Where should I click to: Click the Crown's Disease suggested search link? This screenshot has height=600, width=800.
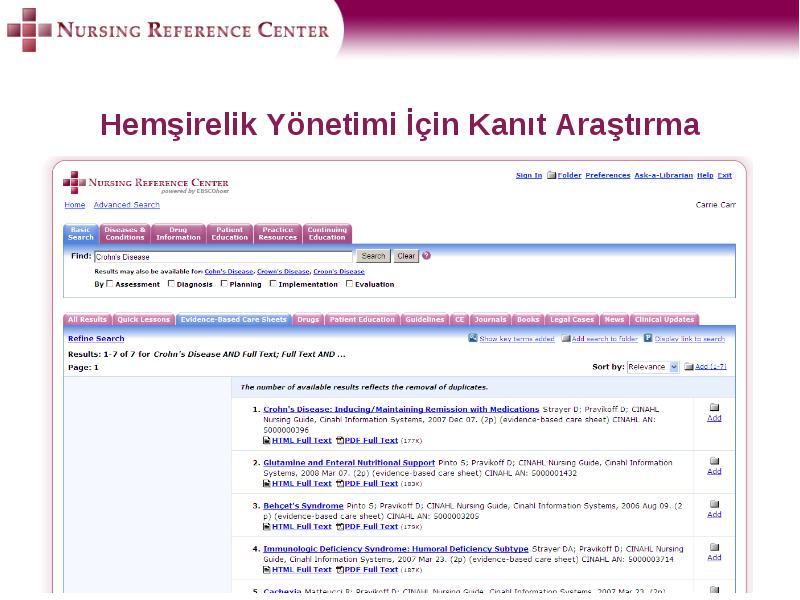283,271
